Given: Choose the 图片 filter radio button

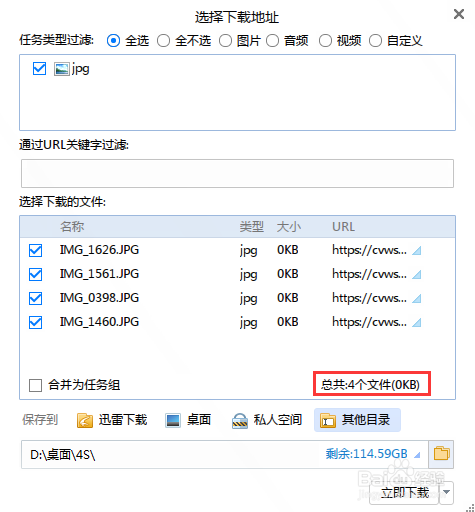Looking at the screenshot, I should pos(225,41).
